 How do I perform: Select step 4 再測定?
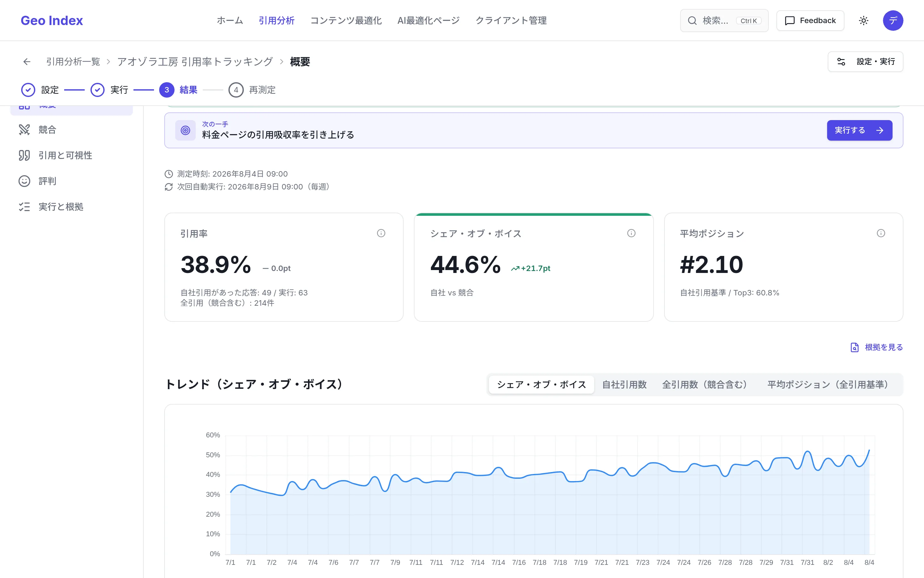coord(252,90)
